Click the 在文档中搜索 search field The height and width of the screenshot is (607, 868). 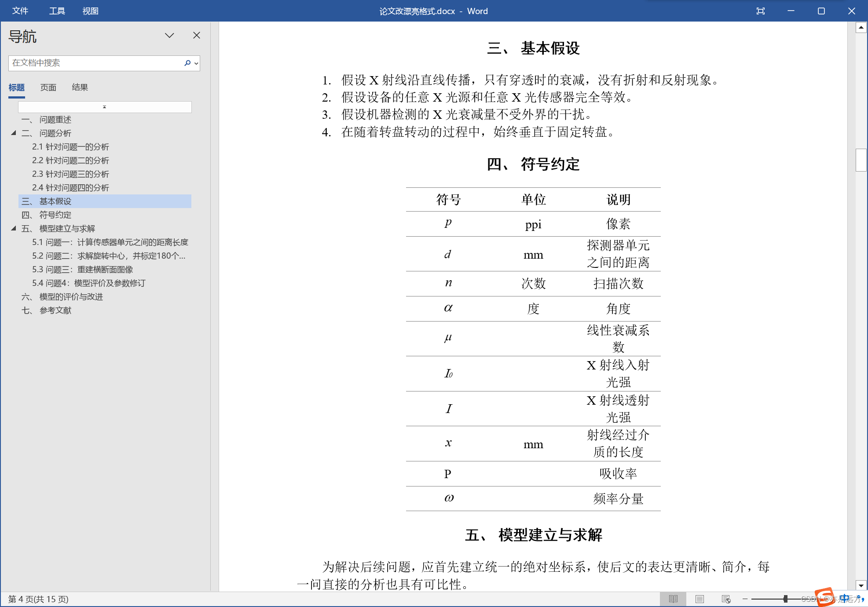[x=95, y=63]
